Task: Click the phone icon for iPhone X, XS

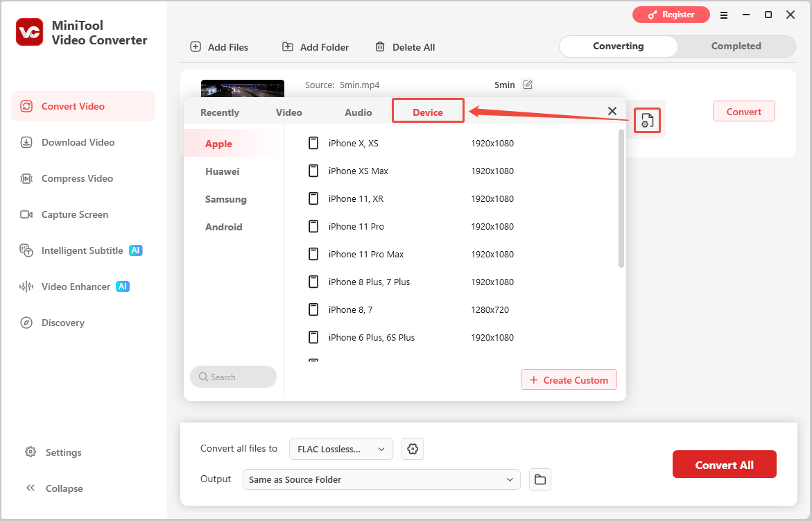Action: tap(313, 143)
